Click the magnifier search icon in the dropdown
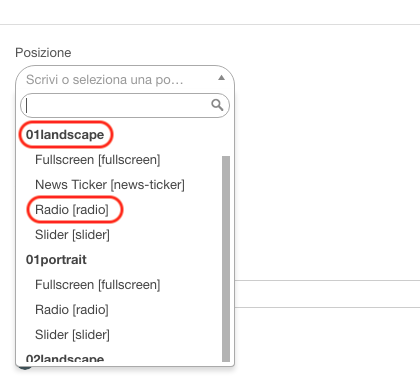Image resolution: width=420 pixels, height=385 pixels. pos(217,105)
